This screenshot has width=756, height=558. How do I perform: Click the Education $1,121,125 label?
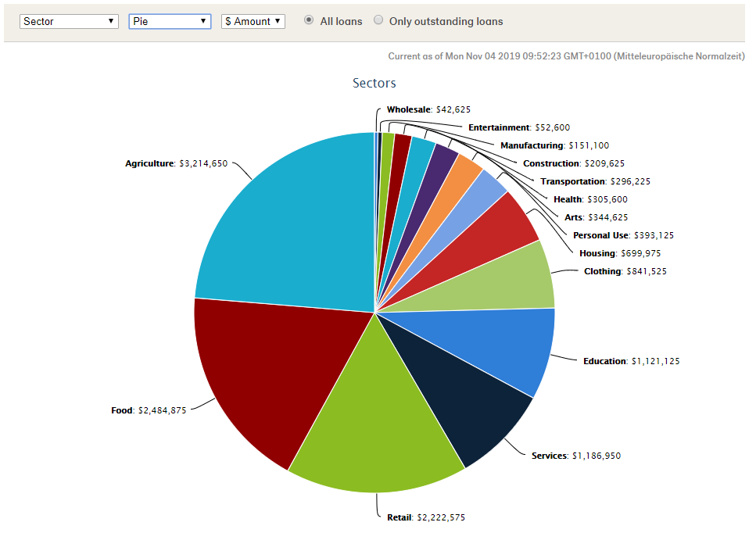point(631,361)
